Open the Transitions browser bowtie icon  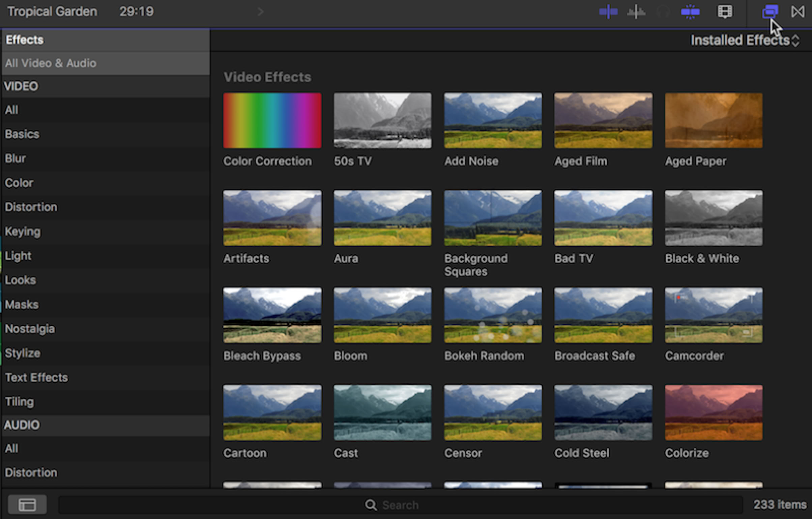click(797, 12)
